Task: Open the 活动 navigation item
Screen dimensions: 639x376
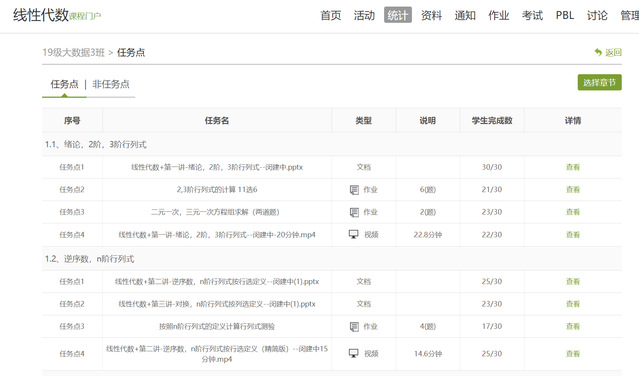Action: pyautogui.click(x=364, y=15)
